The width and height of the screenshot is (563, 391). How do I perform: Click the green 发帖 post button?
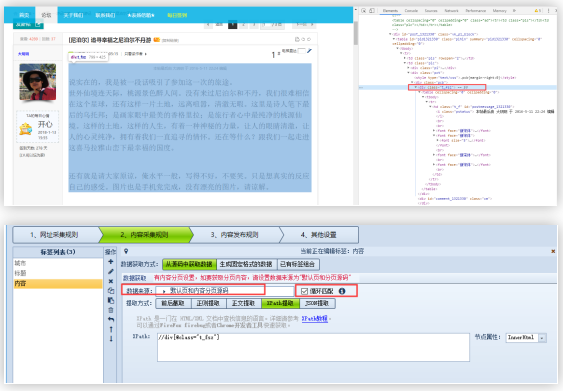tap(28, 24)
